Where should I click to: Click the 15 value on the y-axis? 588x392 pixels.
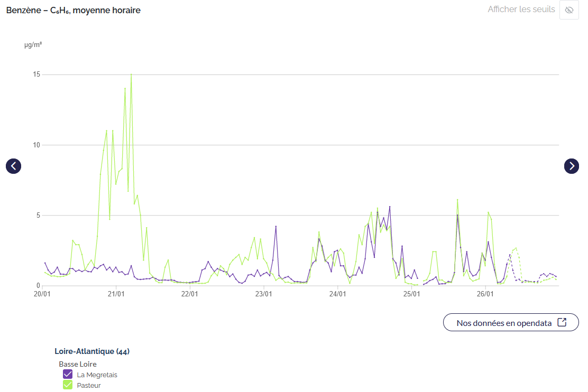(x=36, y=74)
